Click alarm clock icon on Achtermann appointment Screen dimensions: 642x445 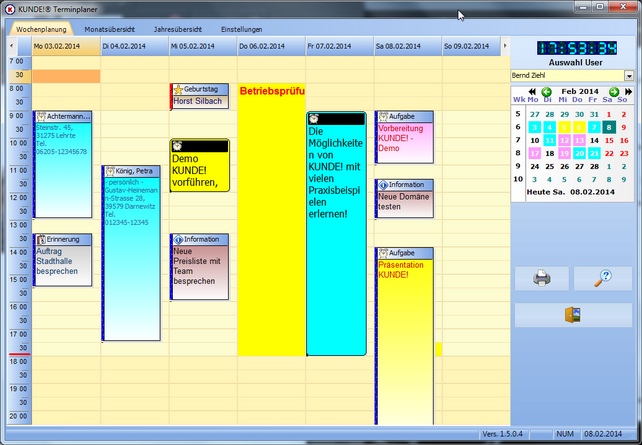41,117
